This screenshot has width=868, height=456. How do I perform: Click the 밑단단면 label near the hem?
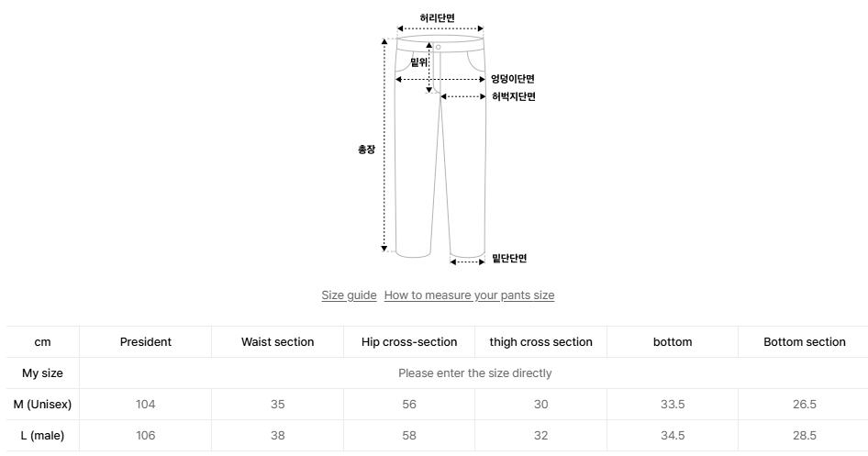tap(509, 260)
